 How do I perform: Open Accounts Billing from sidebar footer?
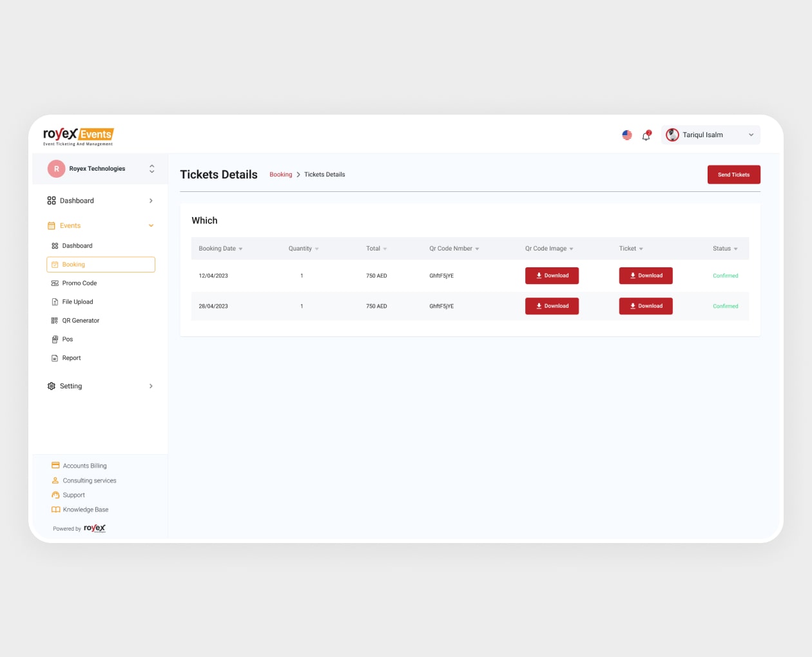(84, 466)
